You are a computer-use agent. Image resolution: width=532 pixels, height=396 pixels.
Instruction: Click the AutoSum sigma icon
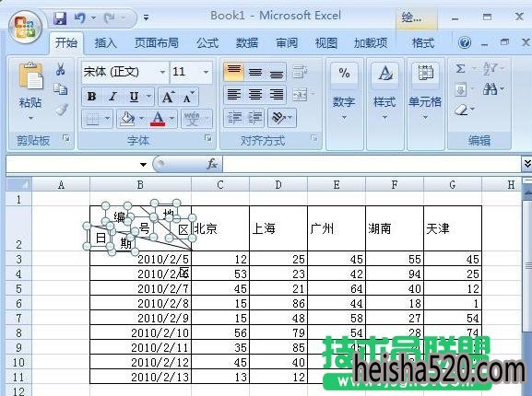pyautogui.click(x=460, y=69)
